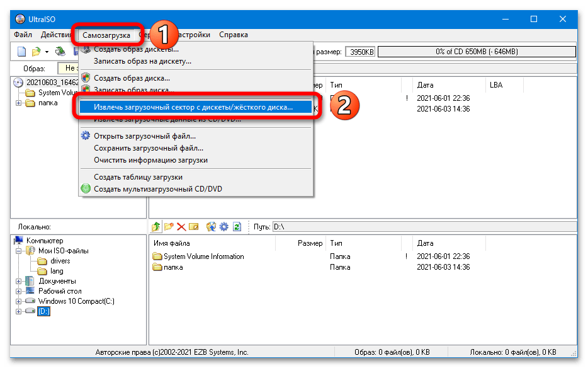This screenshot has width=588, height=368.
Task: Select папка folder in image tree
Action: [x=48, y=103]
